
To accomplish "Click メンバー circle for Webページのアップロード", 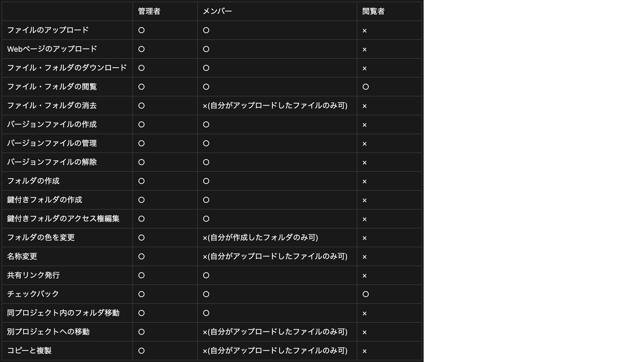I will click(206, 49).
